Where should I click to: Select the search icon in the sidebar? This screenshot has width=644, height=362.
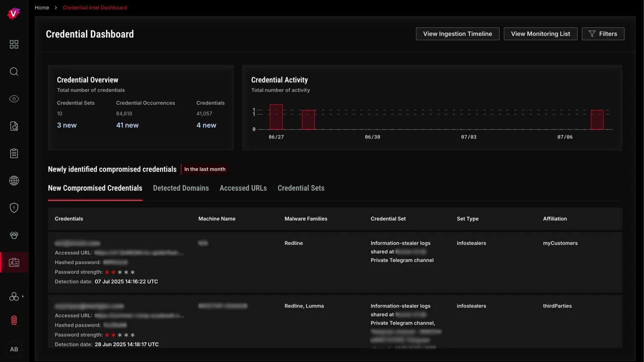[14, 72]
